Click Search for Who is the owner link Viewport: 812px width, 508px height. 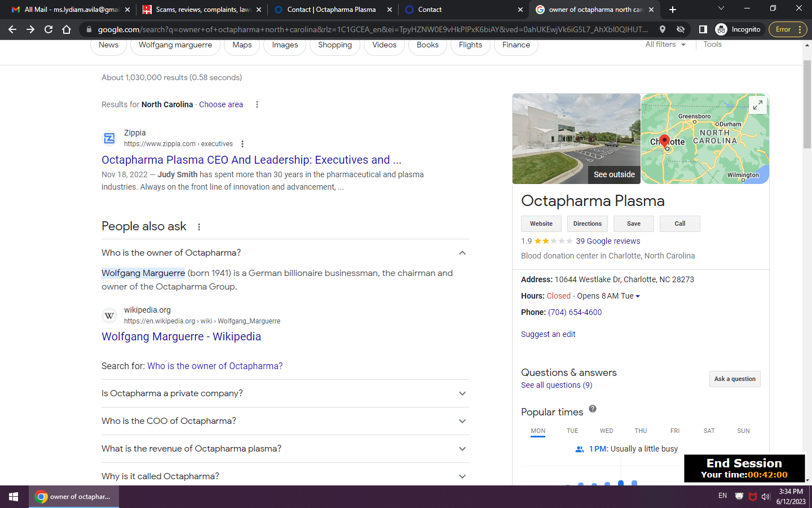215,366
